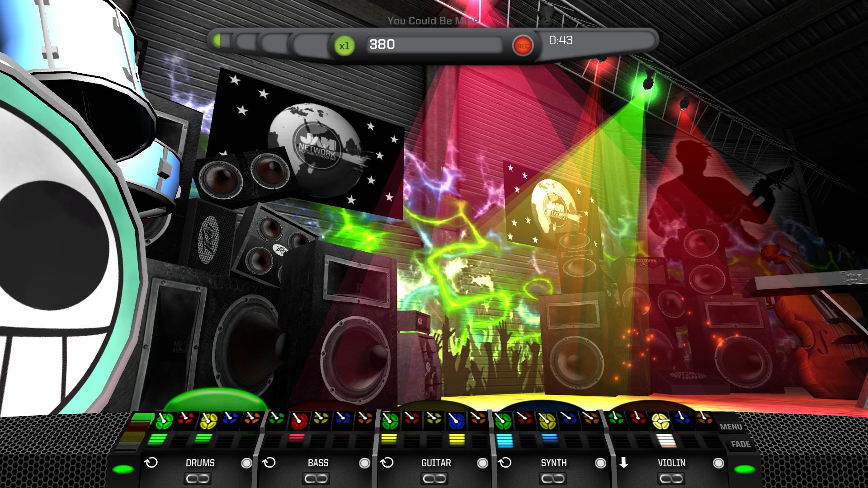Screen dimensions: 868x488
Task: Activate the green loop knob in Synth
Action: tap(503, 421)
